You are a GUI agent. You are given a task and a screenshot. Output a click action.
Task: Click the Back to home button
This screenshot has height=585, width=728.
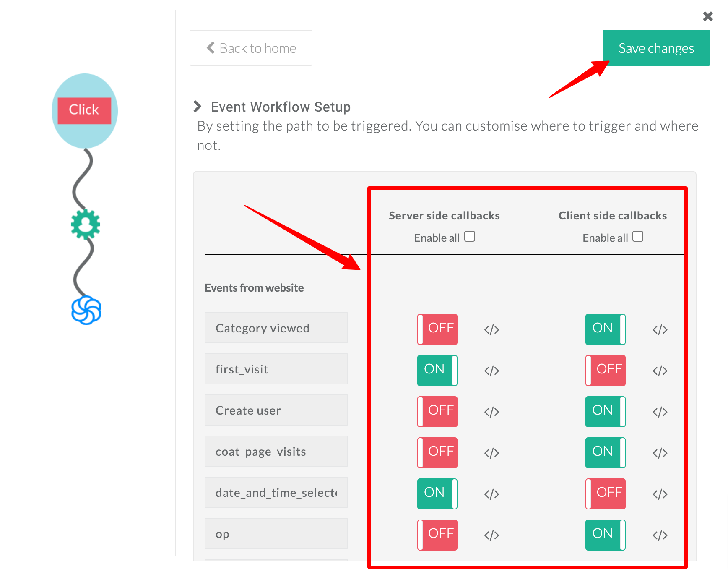(251, 48)
